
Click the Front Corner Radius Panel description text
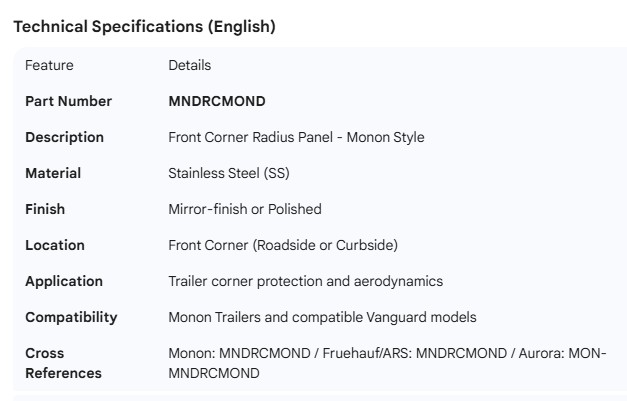[x=296, y=137]
